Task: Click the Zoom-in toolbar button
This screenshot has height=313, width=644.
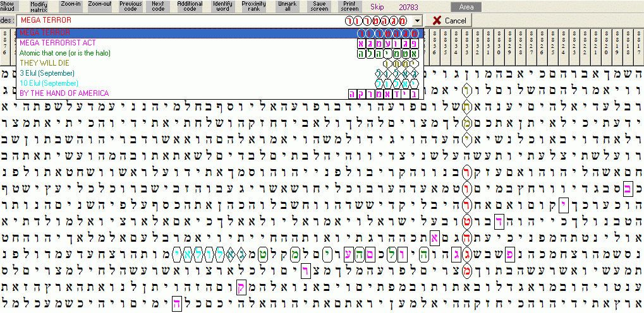Action: tap(71, 6)
